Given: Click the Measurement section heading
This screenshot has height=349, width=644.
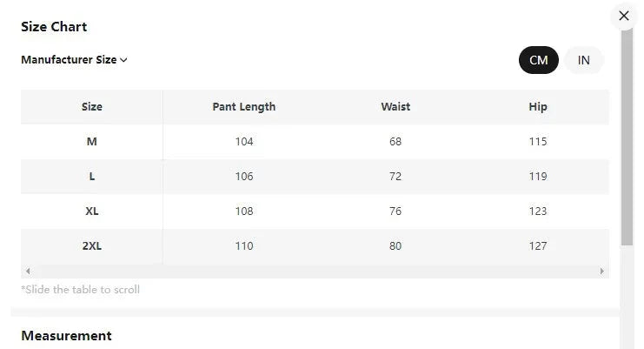Looking at the screenshot, I should coord(66,336).
